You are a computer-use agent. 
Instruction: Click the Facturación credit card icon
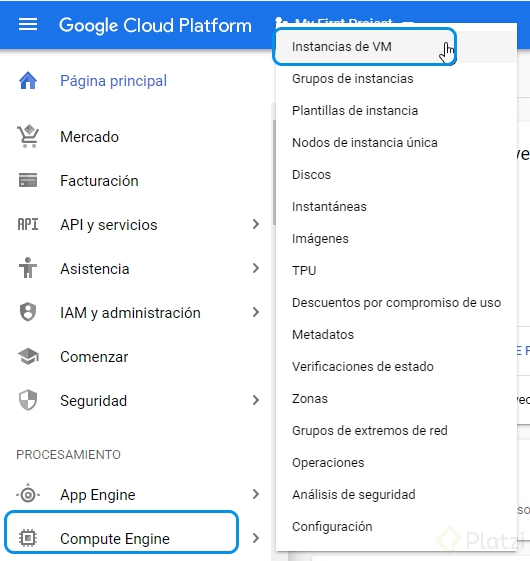28,180
